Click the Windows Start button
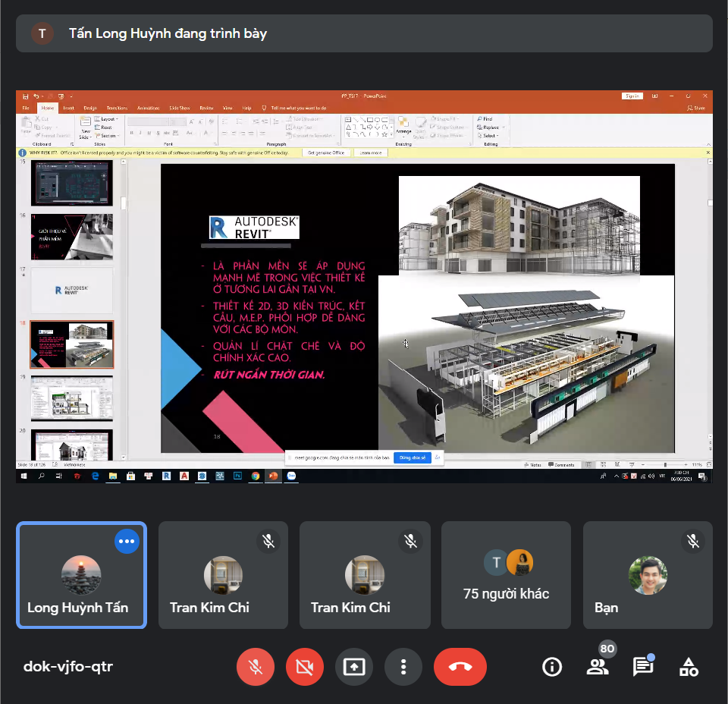The height and width of the screenshot is (704, 728). (24, 476)
